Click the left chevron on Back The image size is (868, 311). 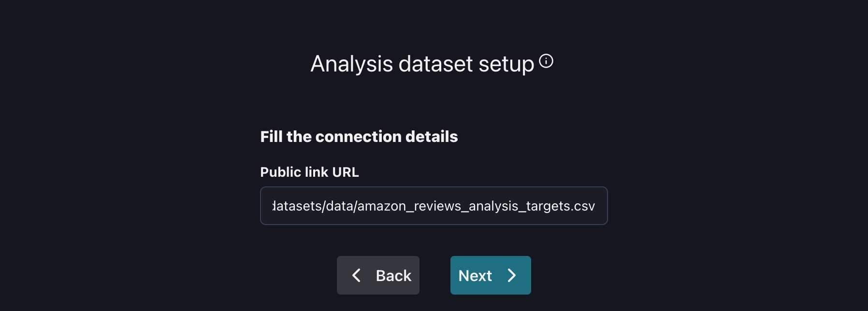click(357, 275)
